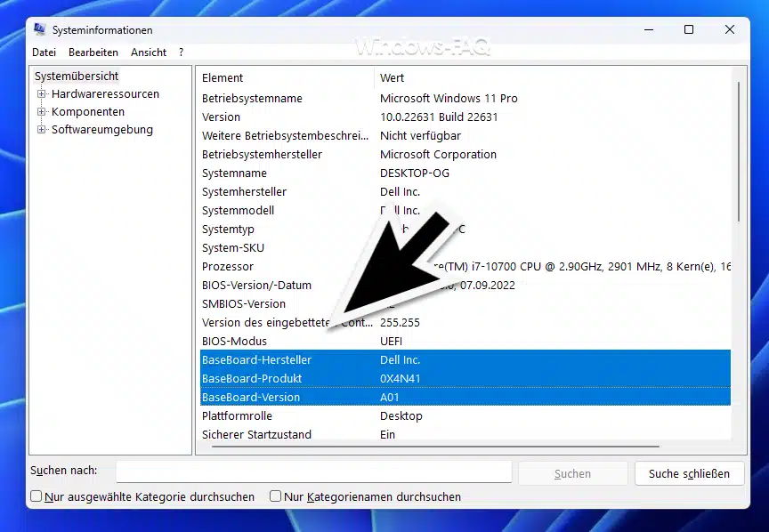The height and width of the screenshot is (532, 769).
Task: Click the Wert column header
Action: click(x=393, y=77)
